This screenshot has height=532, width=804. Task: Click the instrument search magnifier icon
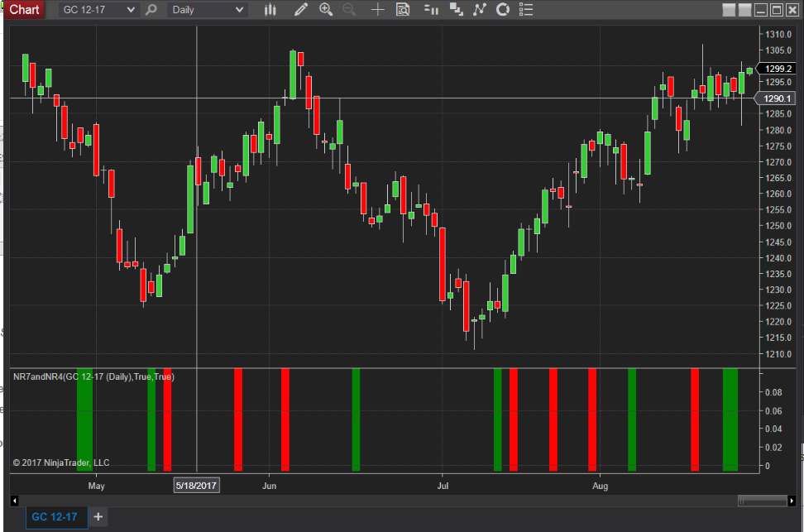tap(151, 10)
